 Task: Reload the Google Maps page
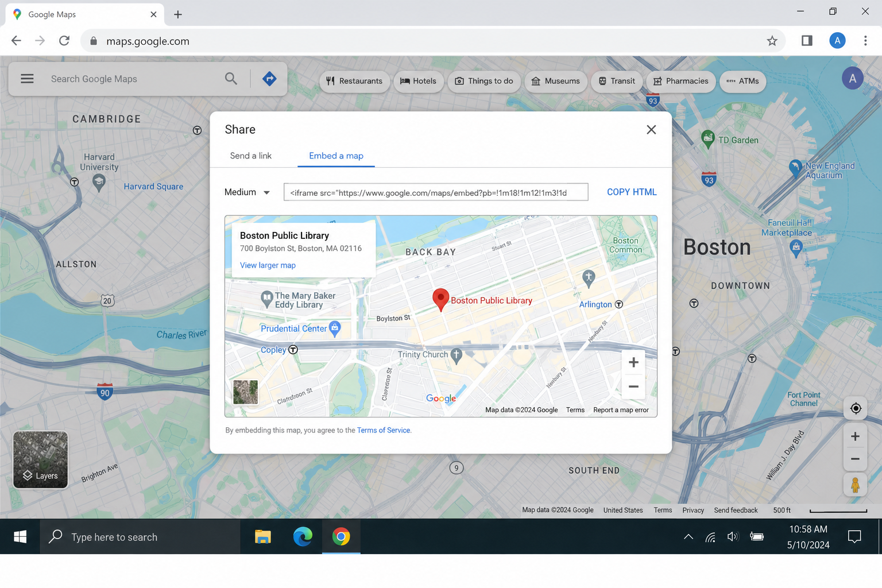click(x=64, y=41)
